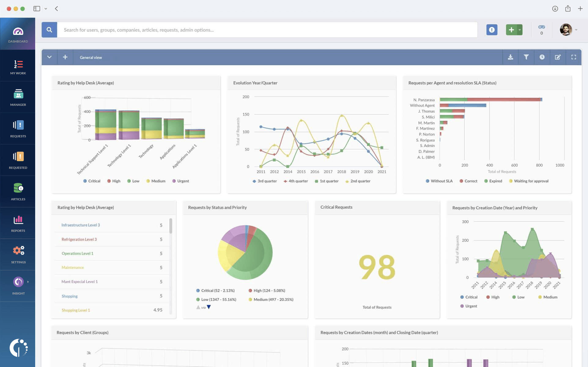Screen dimensions: 588x367
Task: Enter fullscreen with the expand icon
Action: point(574,57)
